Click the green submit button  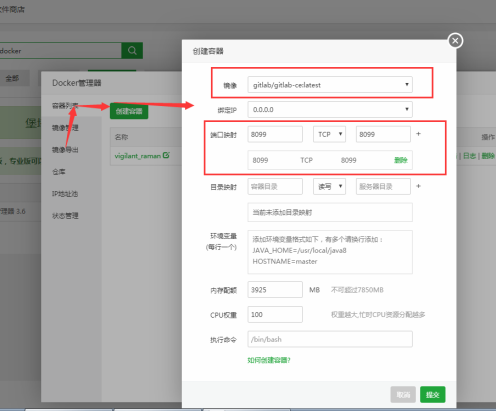(433, 395)
